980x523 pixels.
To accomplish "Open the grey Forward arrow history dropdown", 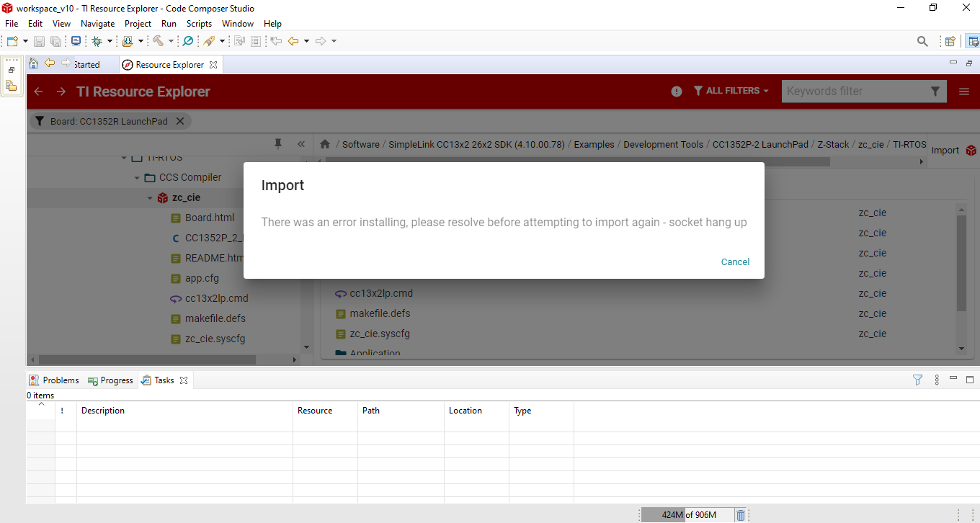I will [x=334, y=41].
